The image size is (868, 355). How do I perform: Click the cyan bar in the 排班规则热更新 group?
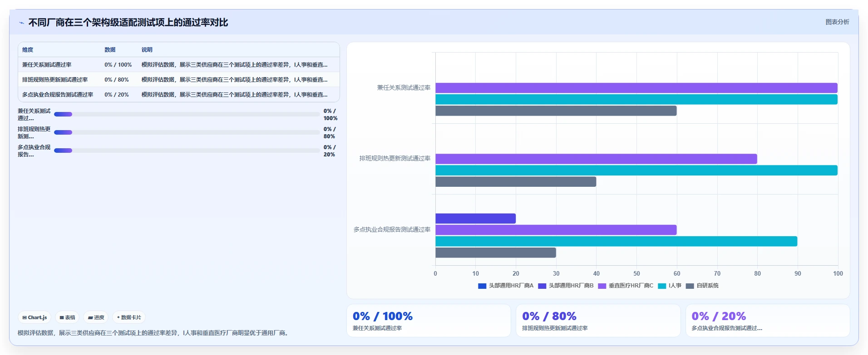(x=636, y=170)
